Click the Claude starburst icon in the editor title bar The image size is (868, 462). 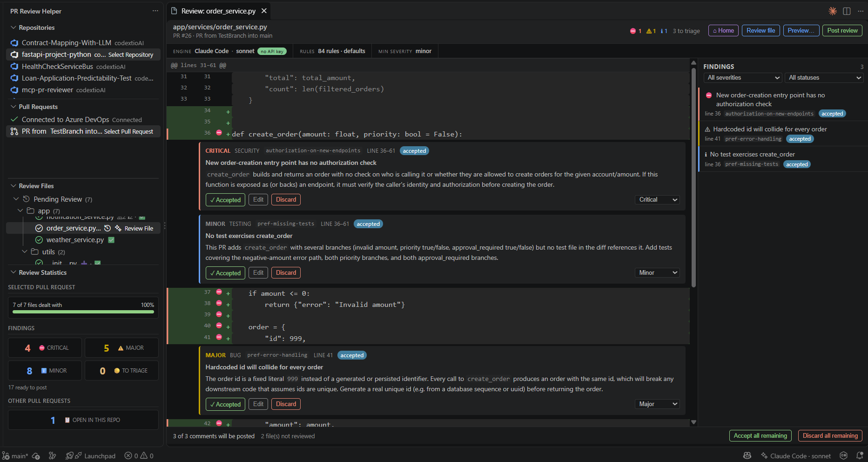(x=833, y=11)
